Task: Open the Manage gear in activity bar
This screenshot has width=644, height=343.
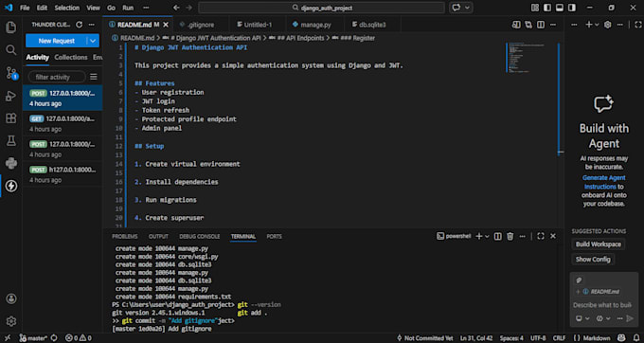Action: click(x=11, y=321)
